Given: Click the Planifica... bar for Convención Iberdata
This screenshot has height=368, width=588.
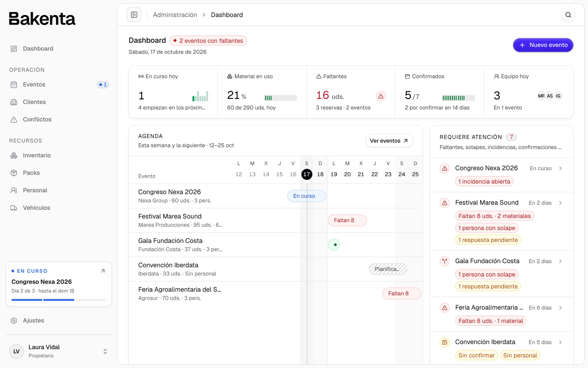Looking at the screenshot, I should click(388, 269).
